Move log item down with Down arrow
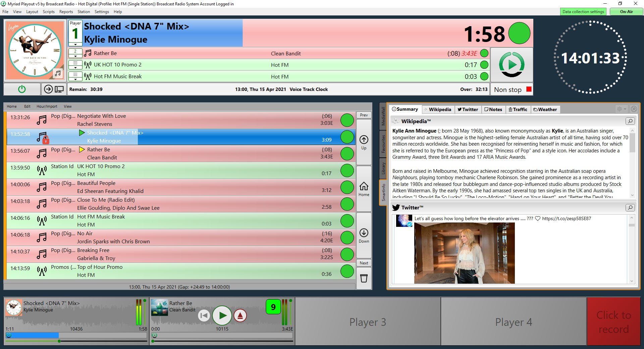 pos(364,236)
